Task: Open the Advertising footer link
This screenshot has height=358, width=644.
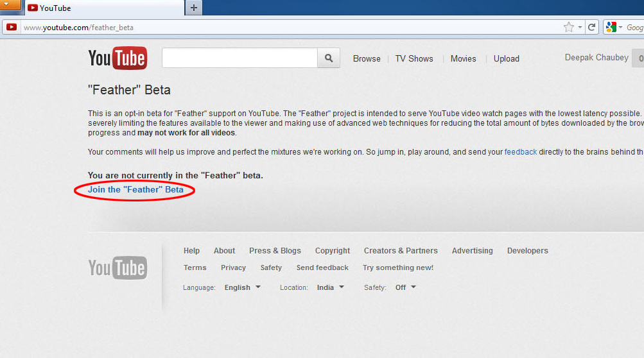Action: coord(473,251)
